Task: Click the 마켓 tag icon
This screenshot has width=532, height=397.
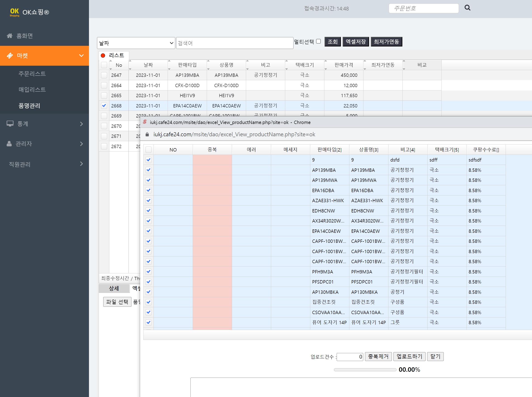Action: tap(10, 56)
